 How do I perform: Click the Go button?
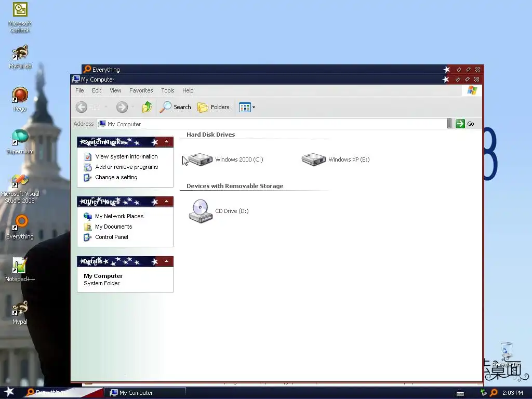click(x=465, y=124)
